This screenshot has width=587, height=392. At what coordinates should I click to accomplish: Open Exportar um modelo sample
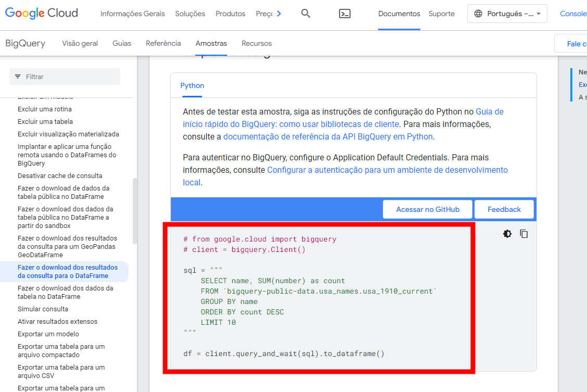pyautogui.click(x=48, y=334)
